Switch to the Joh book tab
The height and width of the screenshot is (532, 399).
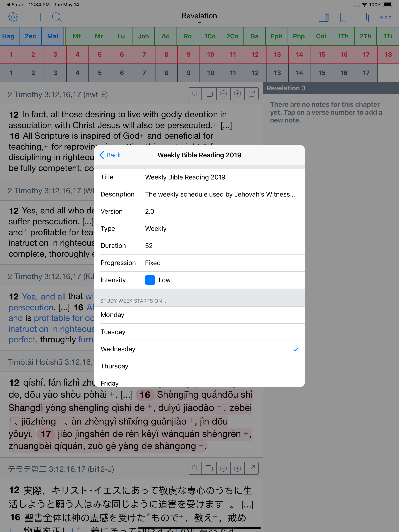tap(143, 36)
